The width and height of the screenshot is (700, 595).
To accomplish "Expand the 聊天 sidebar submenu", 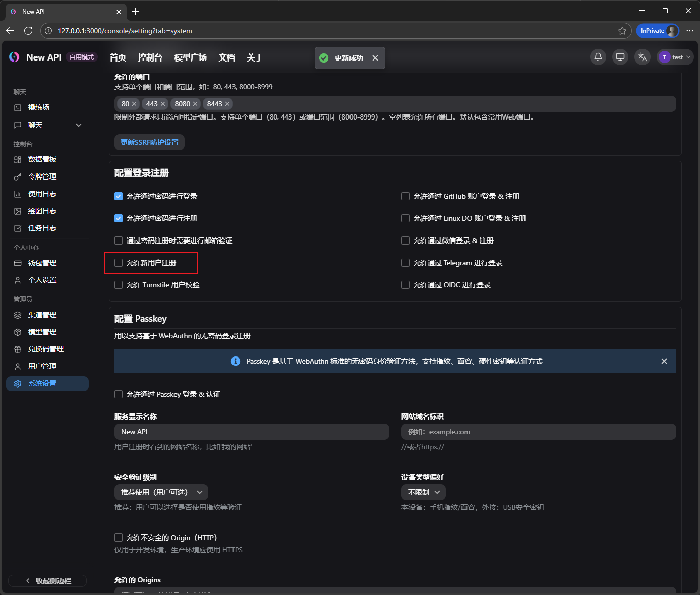I will click(78, 125).
